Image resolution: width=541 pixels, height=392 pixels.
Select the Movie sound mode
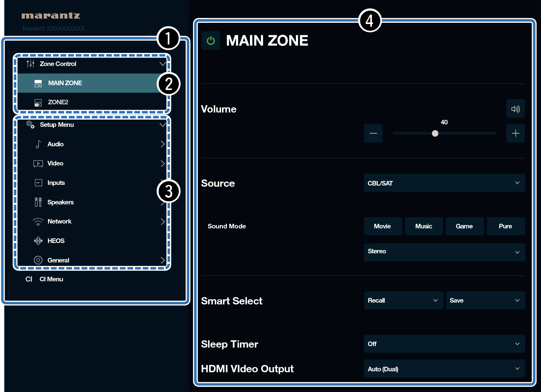point(382,226)
